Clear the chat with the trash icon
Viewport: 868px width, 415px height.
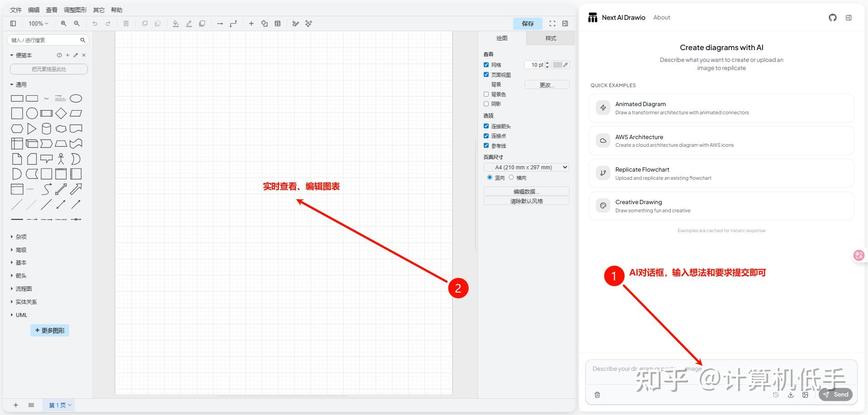[x=597, y=395]
